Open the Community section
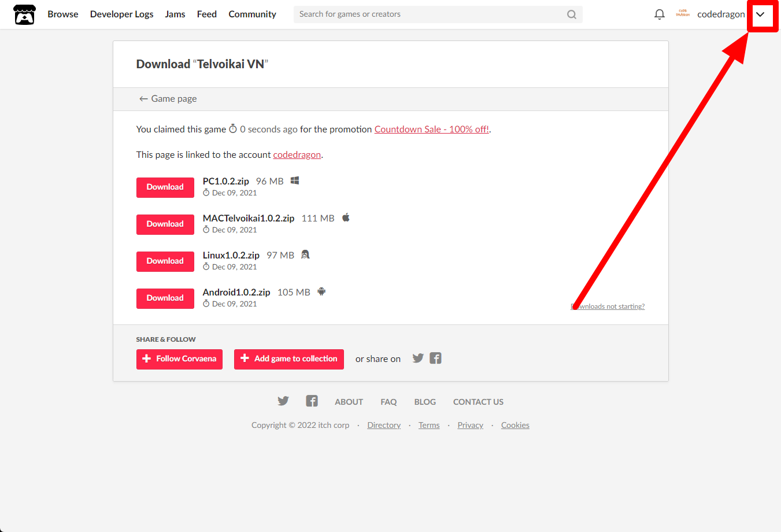The height and width of the screenshot is (532, 781). [x=252, y=14]
